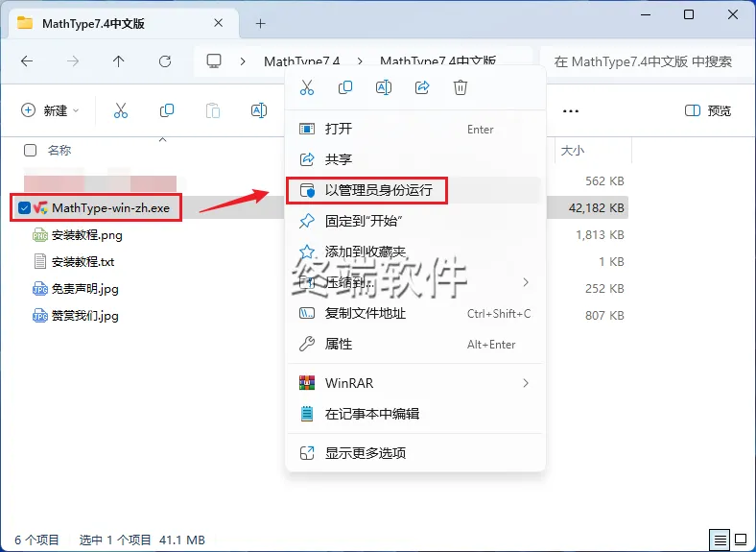Choose 共享 from the context menu

pyautogui.click(x=415, y=159)
